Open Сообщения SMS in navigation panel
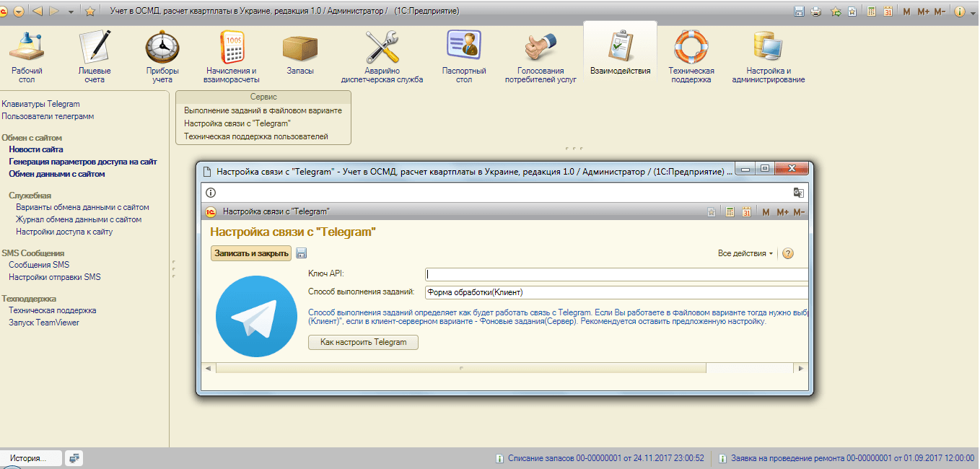The image size is (980, 469). point(39,265)
